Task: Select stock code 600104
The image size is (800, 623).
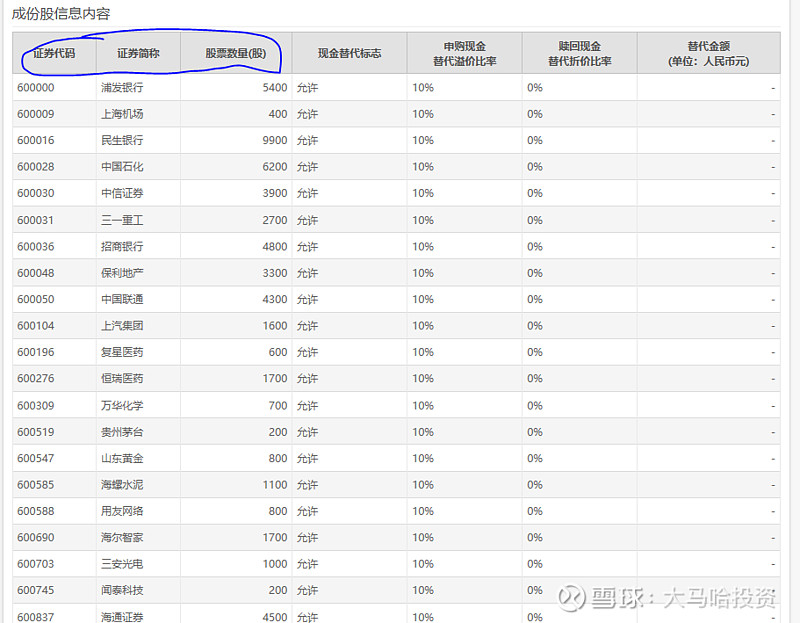Action: 36,326
